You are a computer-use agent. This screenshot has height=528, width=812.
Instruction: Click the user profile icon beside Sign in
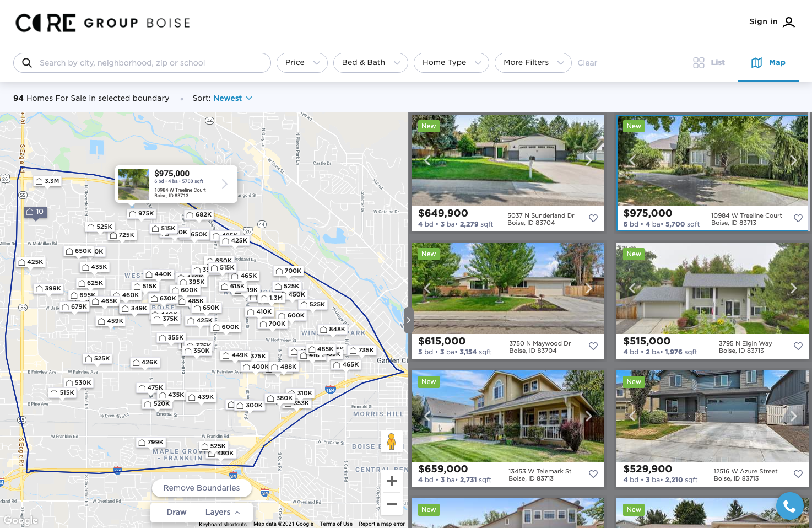(789, 22)
